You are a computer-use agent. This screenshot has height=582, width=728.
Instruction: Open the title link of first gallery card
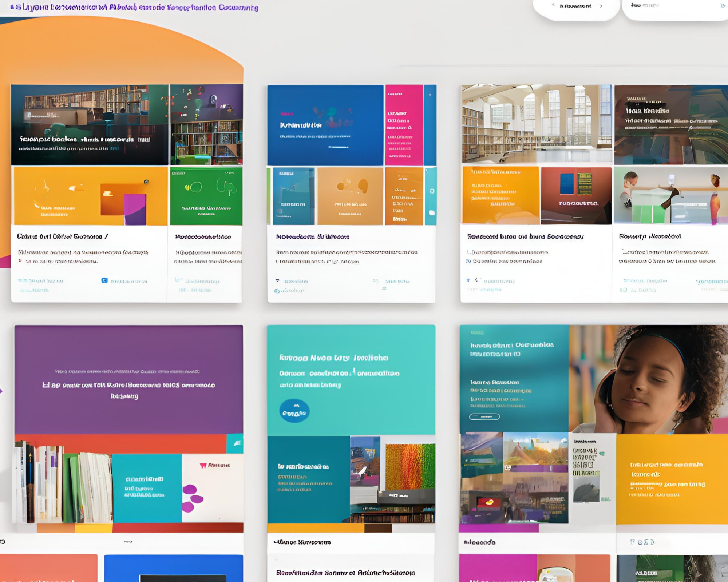click(x=62, y=236)
